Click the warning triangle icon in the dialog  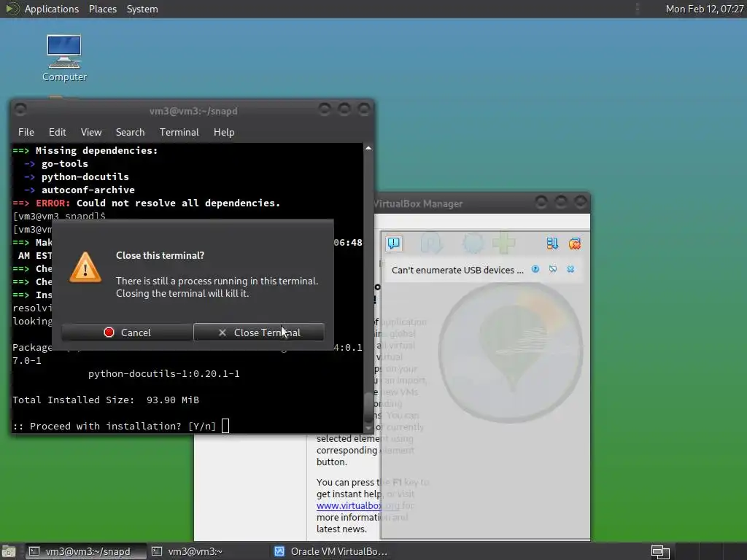(85, 267)
